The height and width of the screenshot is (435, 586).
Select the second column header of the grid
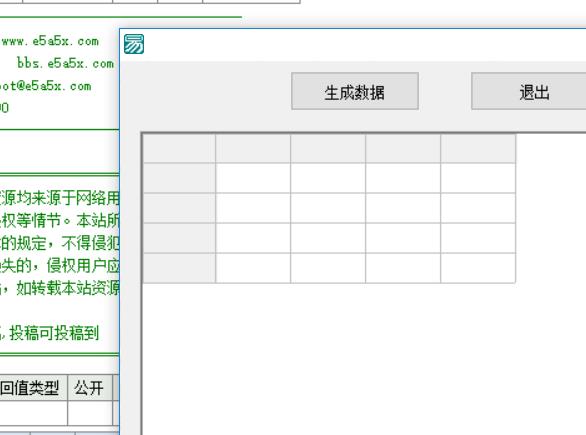(x=328, y=148)
